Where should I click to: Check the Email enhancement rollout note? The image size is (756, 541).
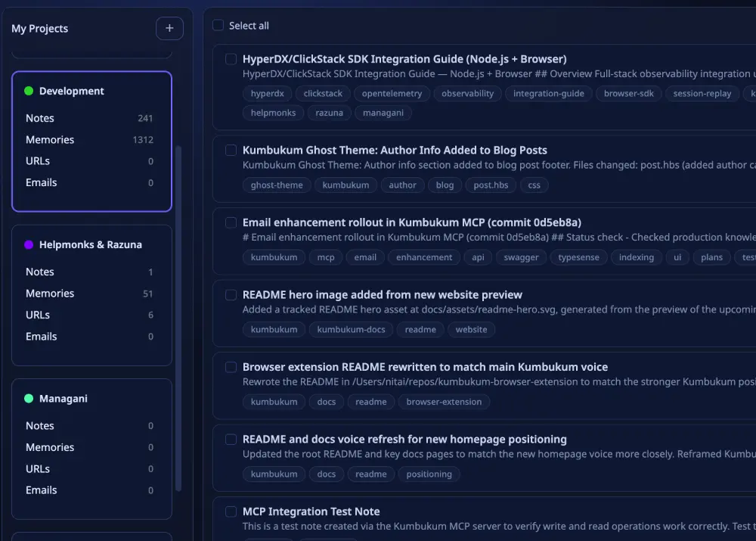click(x=231, y=222)
